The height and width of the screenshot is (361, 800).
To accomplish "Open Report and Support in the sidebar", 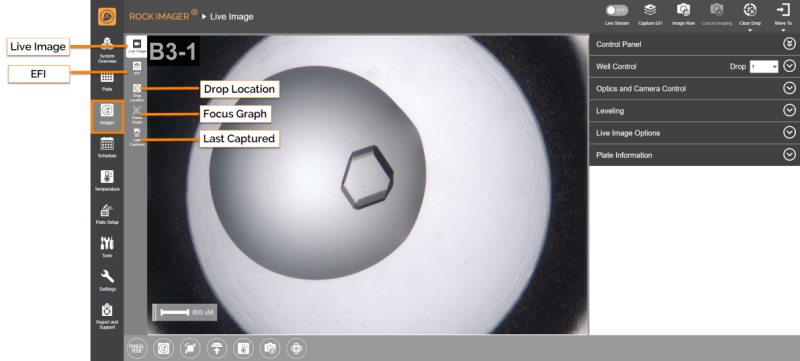I will point(107,317).
